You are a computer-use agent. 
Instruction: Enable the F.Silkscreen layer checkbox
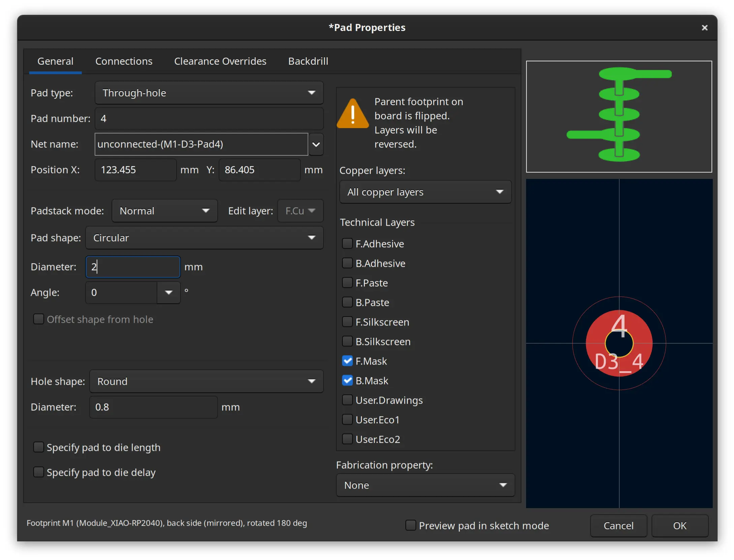(x=347, y=322)
